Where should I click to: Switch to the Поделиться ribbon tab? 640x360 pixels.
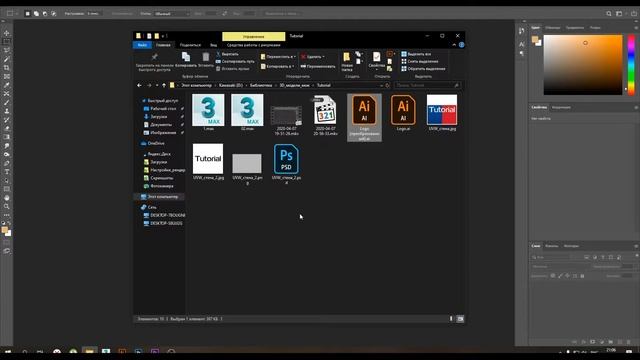point(190,45)
